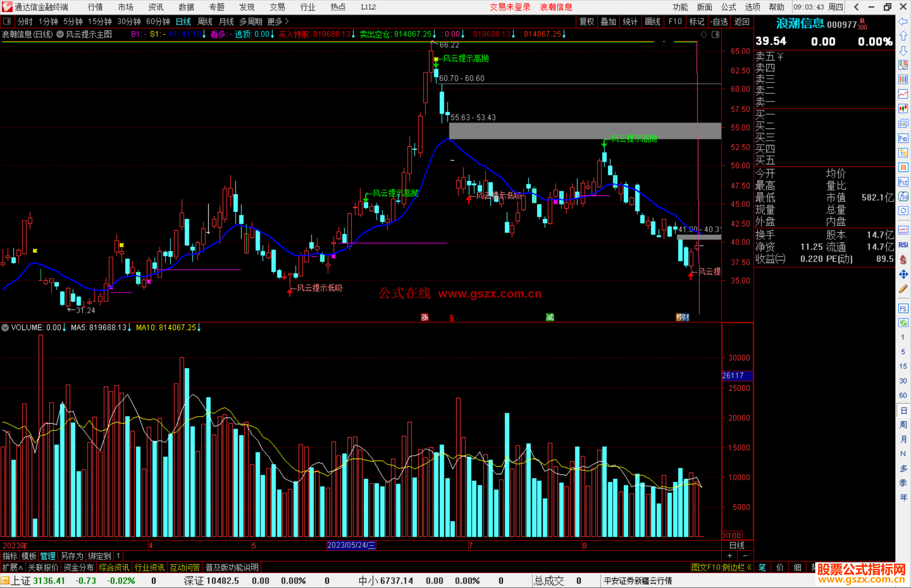Select the 资金分布 bottom tab

point(78,567)
